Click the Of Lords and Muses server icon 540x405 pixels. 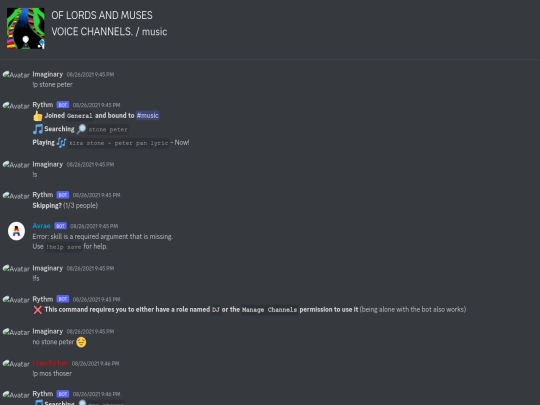point(26,28)
